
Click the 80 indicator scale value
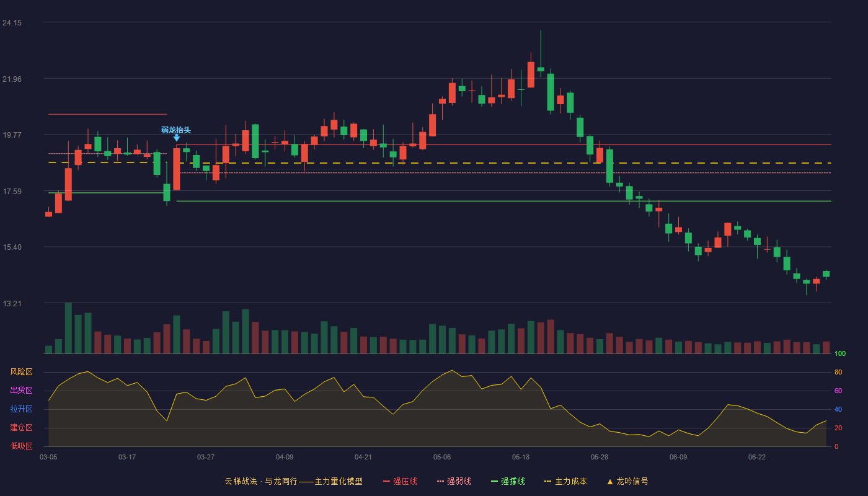(838, 372)
